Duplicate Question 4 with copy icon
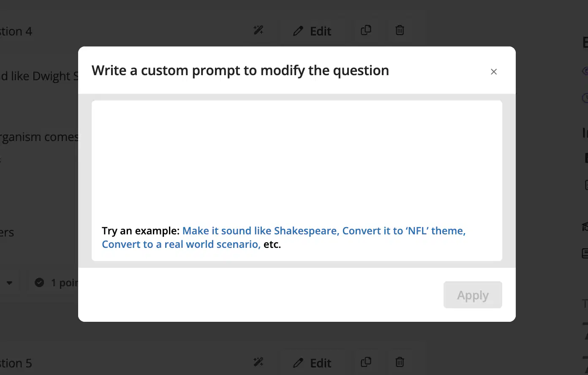The image size is (588, 375). click(366, 30)
